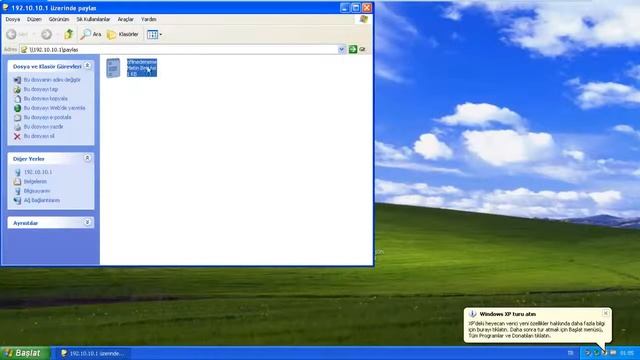The height and width of the screenshot is (360, 640).
Task: Go up one folder level
Action: point(69,34)
